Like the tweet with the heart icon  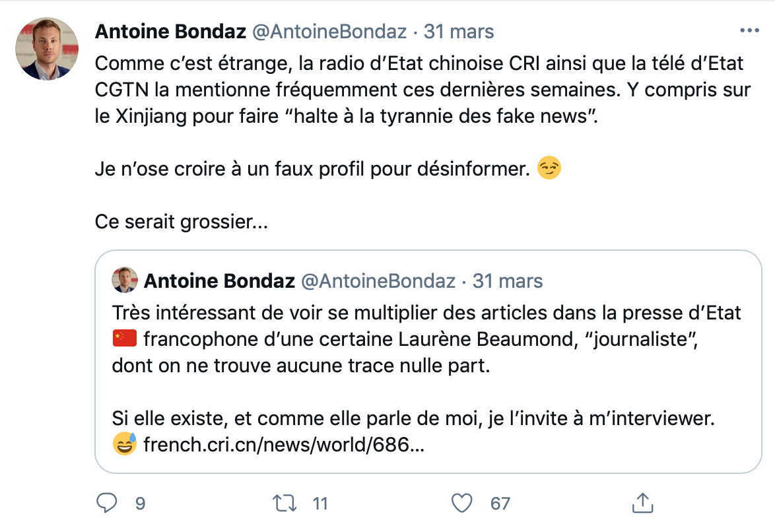[462, 503]
